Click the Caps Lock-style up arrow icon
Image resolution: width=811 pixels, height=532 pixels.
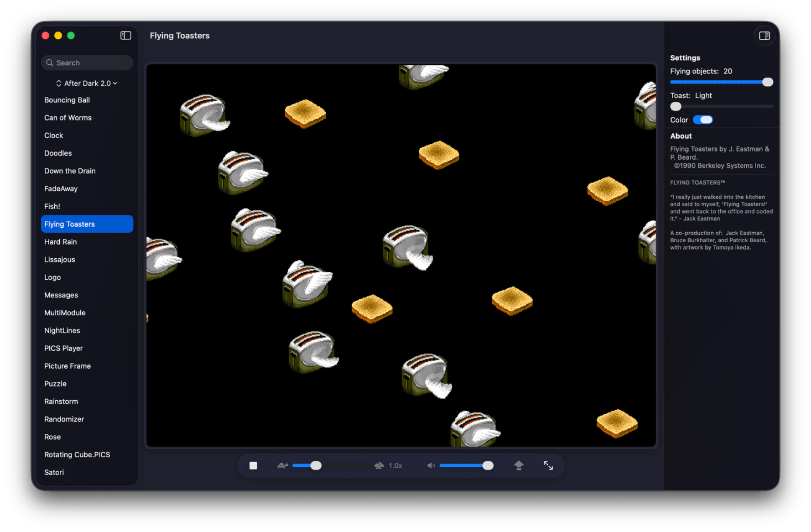pyautogui.click(x=519, y=465)
